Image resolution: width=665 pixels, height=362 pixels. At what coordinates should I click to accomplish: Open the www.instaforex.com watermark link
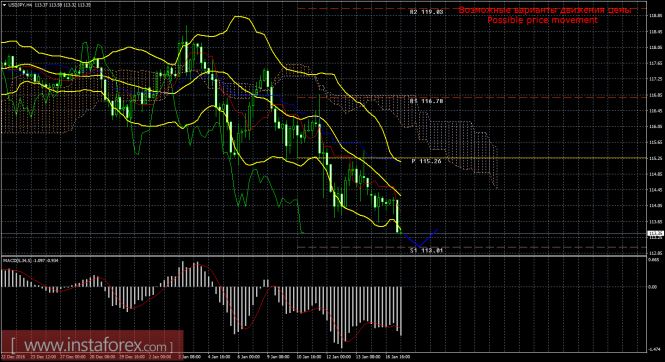tap(92, 345)
